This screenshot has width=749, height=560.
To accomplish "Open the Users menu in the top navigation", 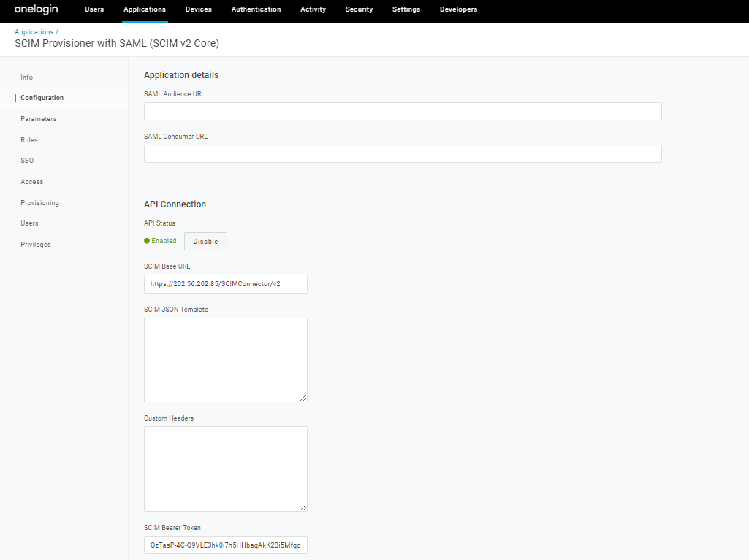I will click(94, 9).
